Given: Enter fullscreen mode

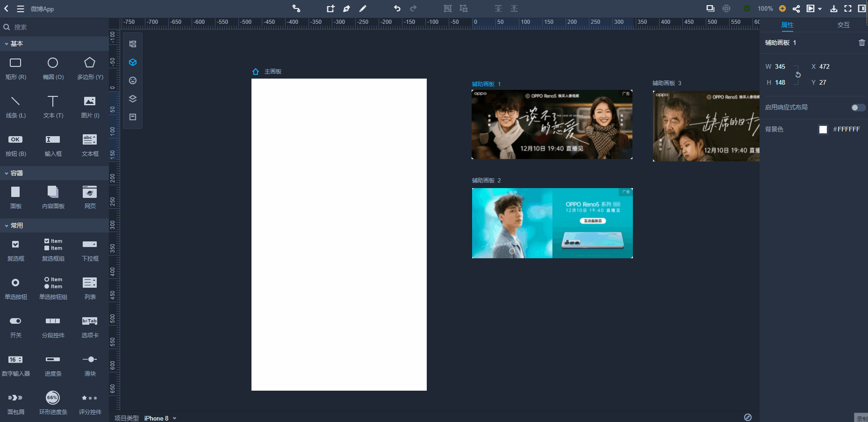Looking at the screenshot, I should (848, 8).
